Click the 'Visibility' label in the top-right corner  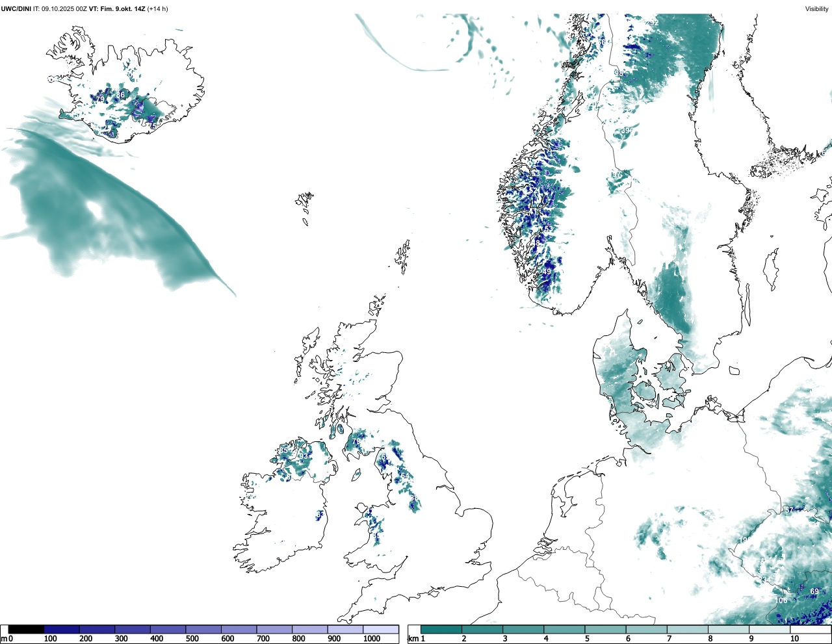pyautogui.click(x=816, y=9)
